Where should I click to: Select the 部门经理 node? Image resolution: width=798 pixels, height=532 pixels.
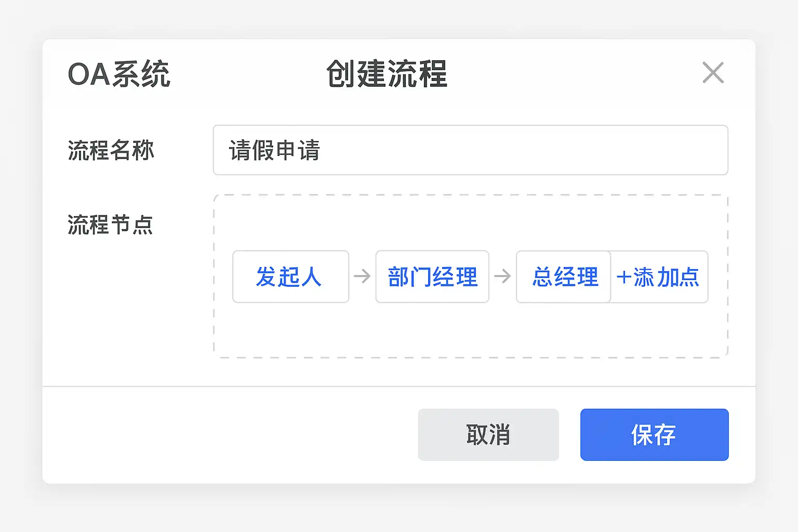[432, 276]
